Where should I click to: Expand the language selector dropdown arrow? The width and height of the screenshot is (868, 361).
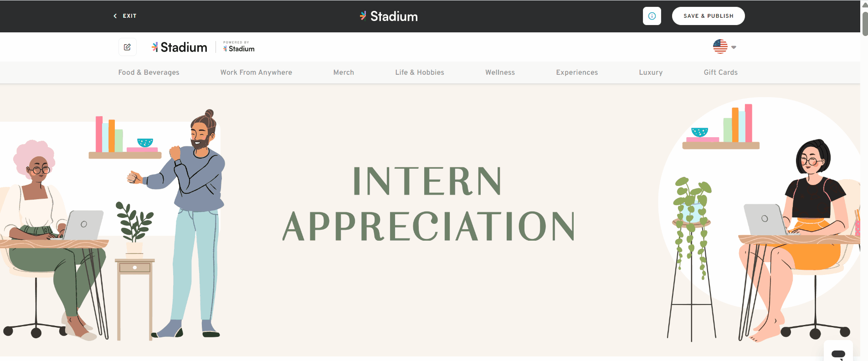733,47
